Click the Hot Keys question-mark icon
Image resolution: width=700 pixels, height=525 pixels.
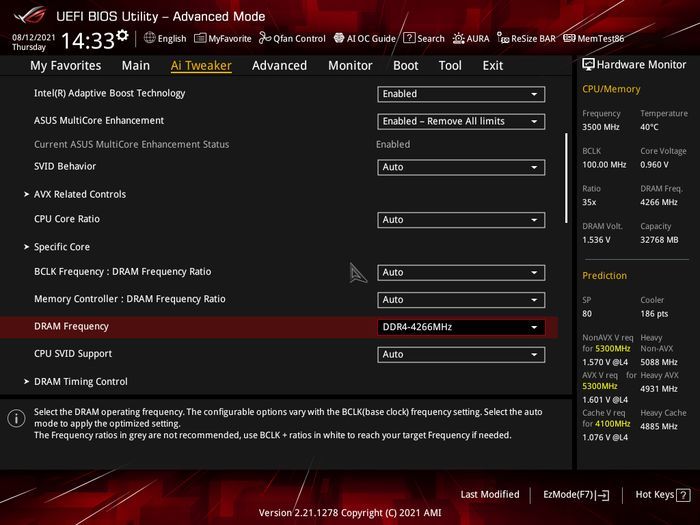[683, 495]
